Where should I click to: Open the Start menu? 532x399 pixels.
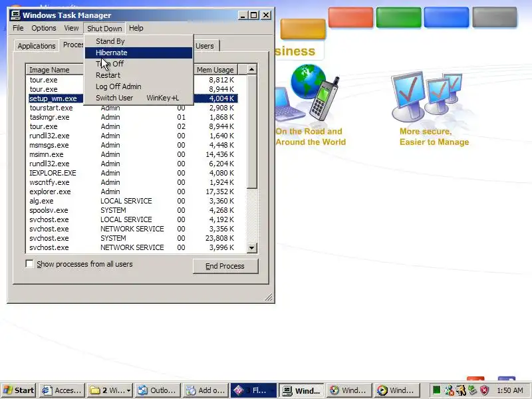19,390
